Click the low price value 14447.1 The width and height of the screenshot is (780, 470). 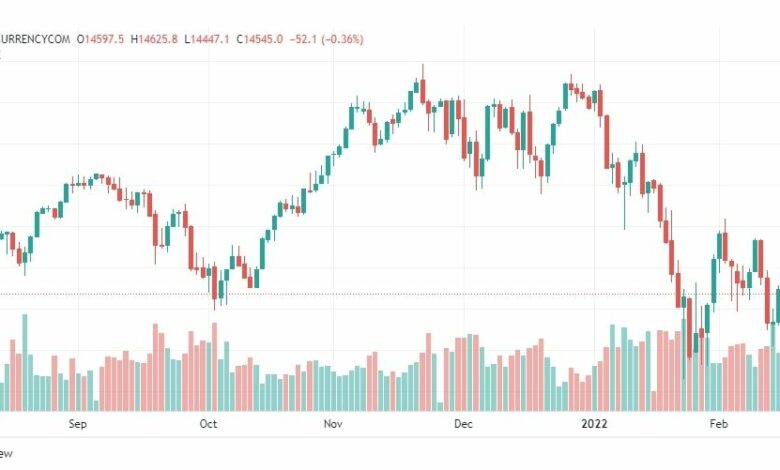210,39
